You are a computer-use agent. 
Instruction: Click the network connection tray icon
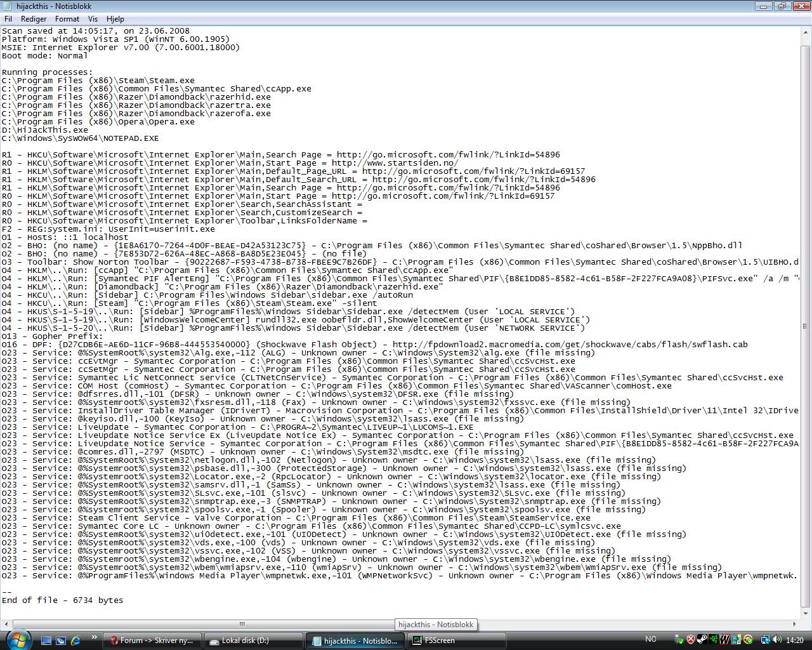point(766,640)
